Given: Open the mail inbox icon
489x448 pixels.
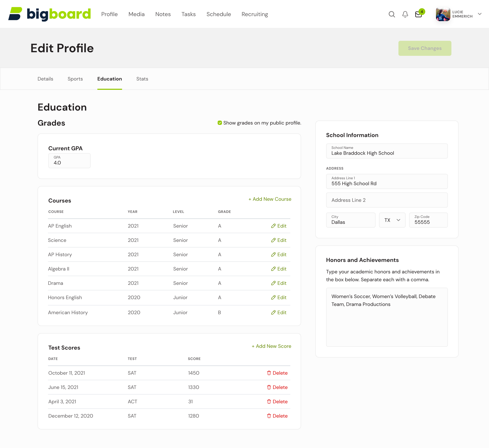Looking at the screenshot, I should (418, 14).
